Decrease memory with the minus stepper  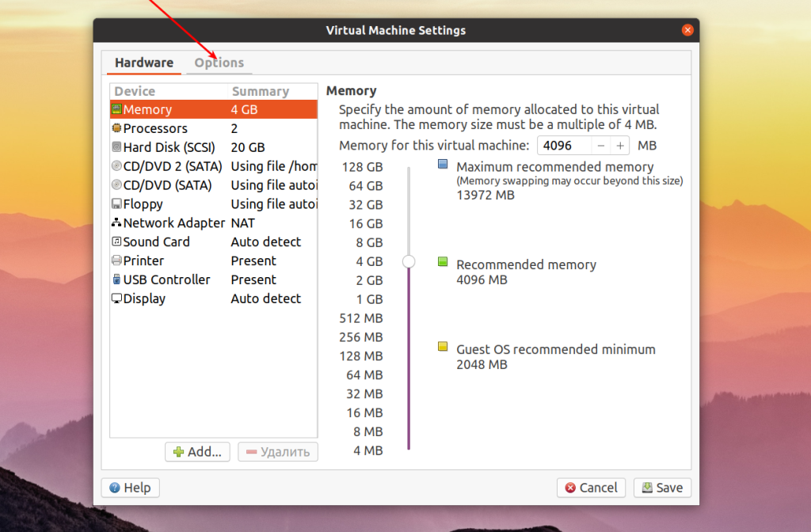click(600, 146)
